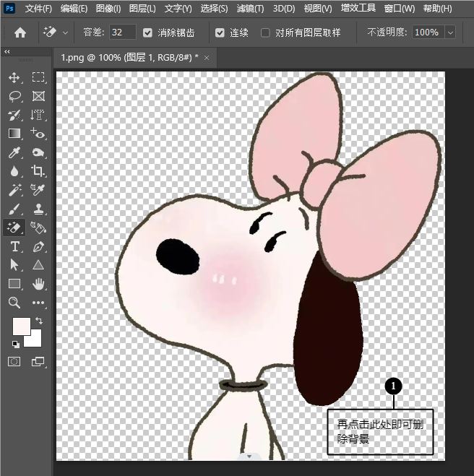Go to the Home screen icon
The width and height of the screenshot is (474, 476).
pos(20,33)
